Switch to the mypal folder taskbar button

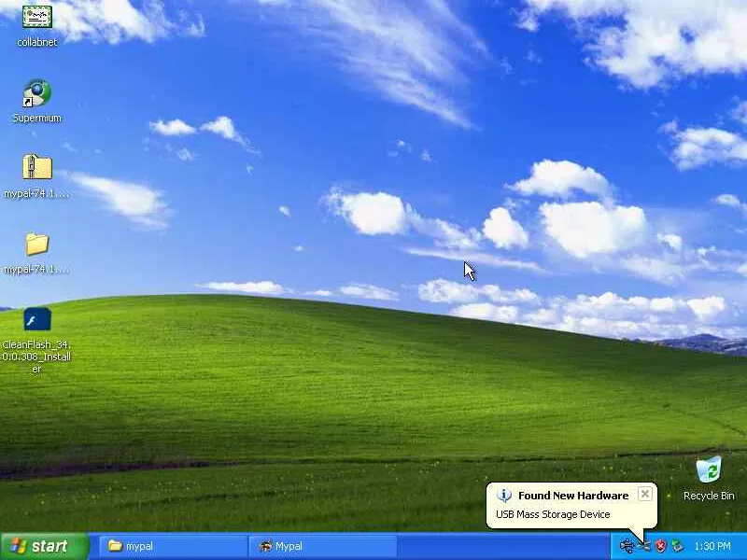(174, 546)
